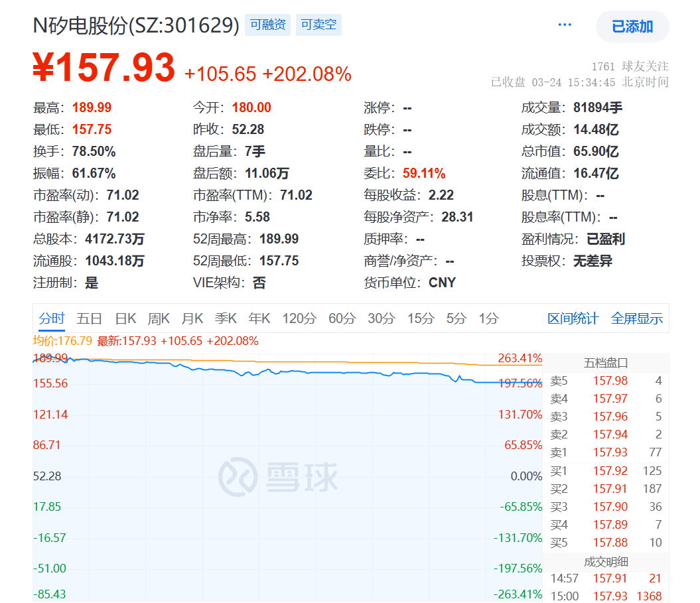The image size is (700, 603).
Task: Select the 买2 row at 157.91
Action: (x=606, y=489)
